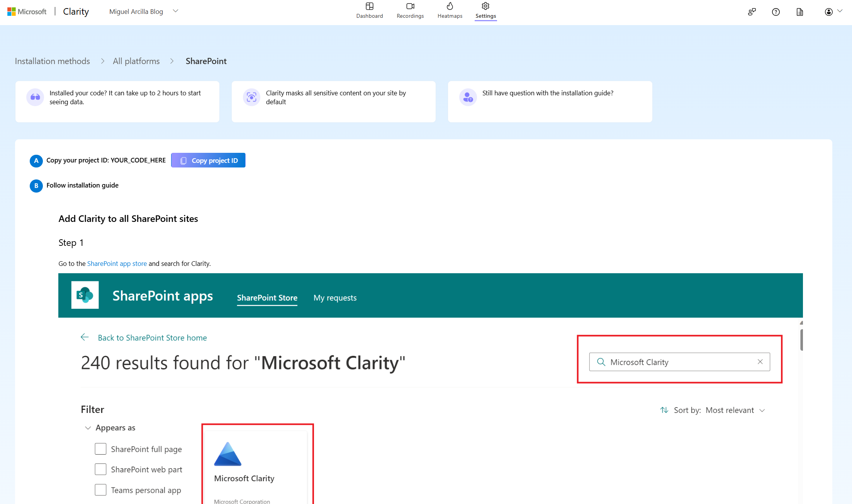
Task: Click Back to SharePoint Store home
Action: pyautogui.click(x=152, y=338)
